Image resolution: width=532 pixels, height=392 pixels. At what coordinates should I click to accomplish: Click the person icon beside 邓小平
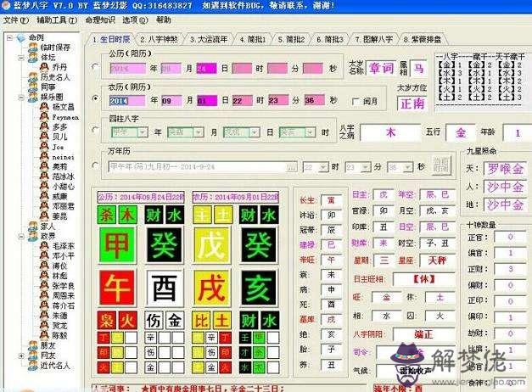point(44,255)
